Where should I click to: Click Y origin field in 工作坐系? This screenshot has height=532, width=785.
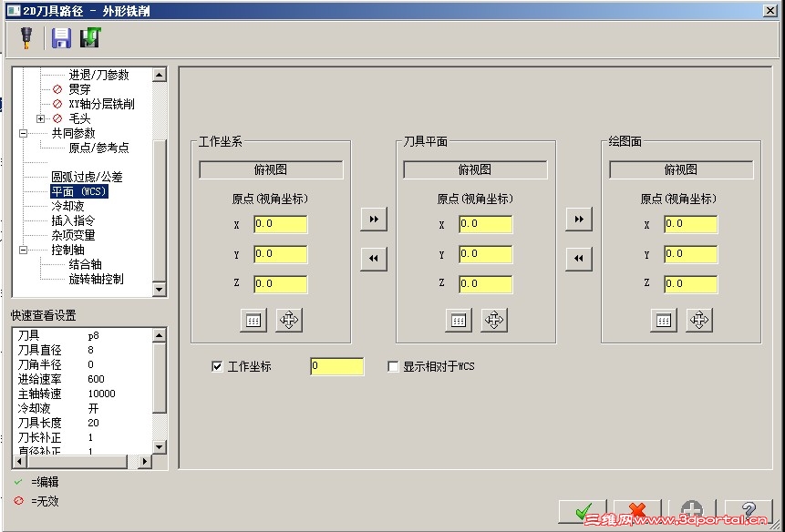[281, 254]
